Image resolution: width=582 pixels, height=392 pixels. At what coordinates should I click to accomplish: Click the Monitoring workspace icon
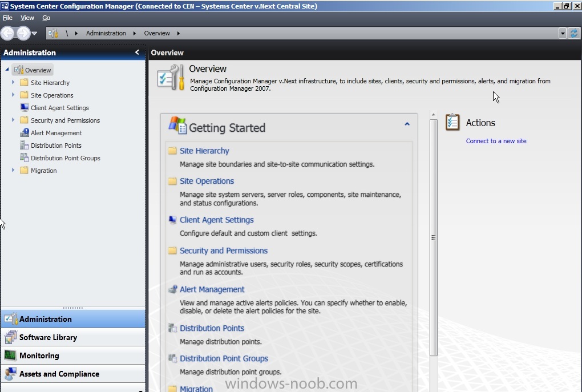coord(10,355)
